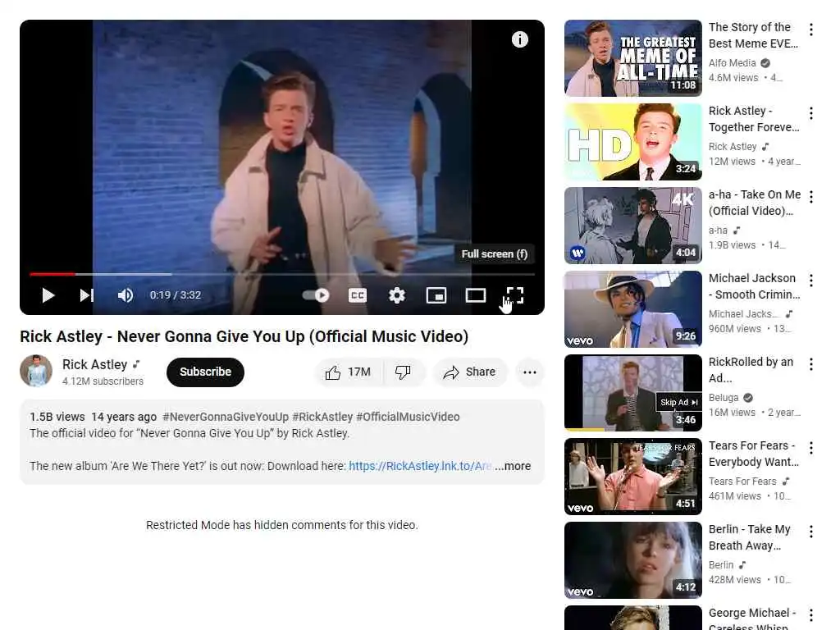Open Rick Astley channel avatar
Viewport: 840px width, 630px height.
point(36,371)
